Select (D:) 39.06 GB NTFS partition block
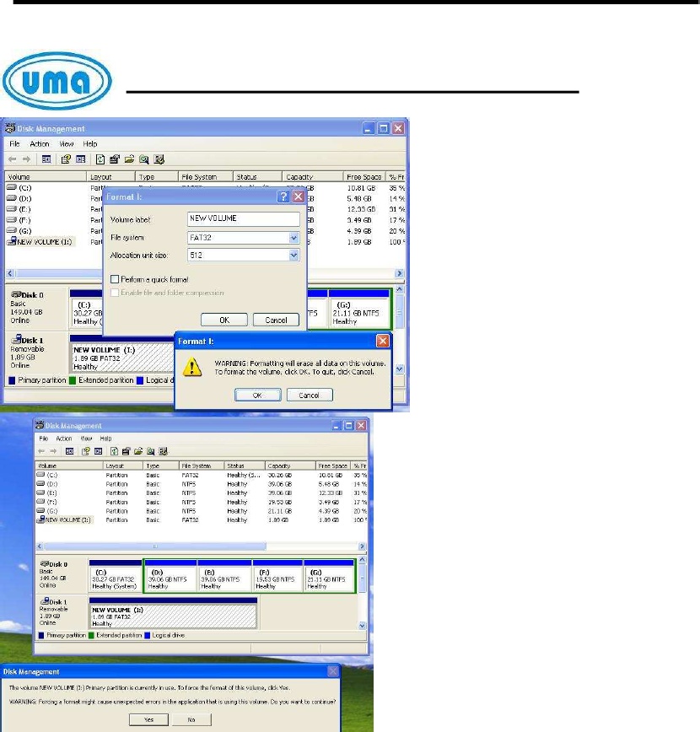700x732 pixels. tap(171, 577)
